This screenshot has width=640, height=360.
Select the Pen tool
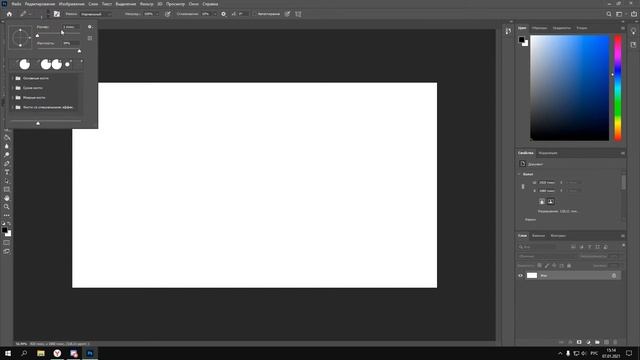coord(7,163)
